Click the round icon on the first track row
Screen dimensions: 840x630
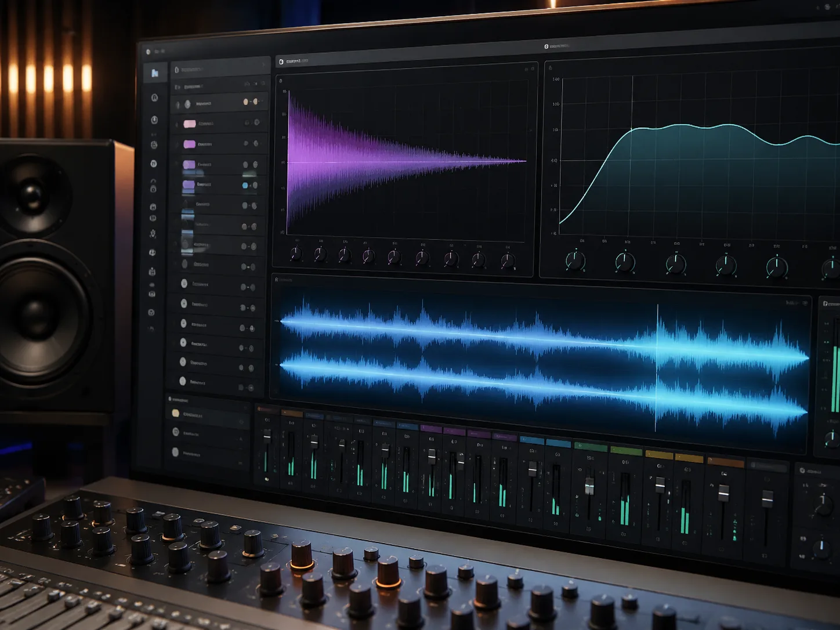[187, 104]
